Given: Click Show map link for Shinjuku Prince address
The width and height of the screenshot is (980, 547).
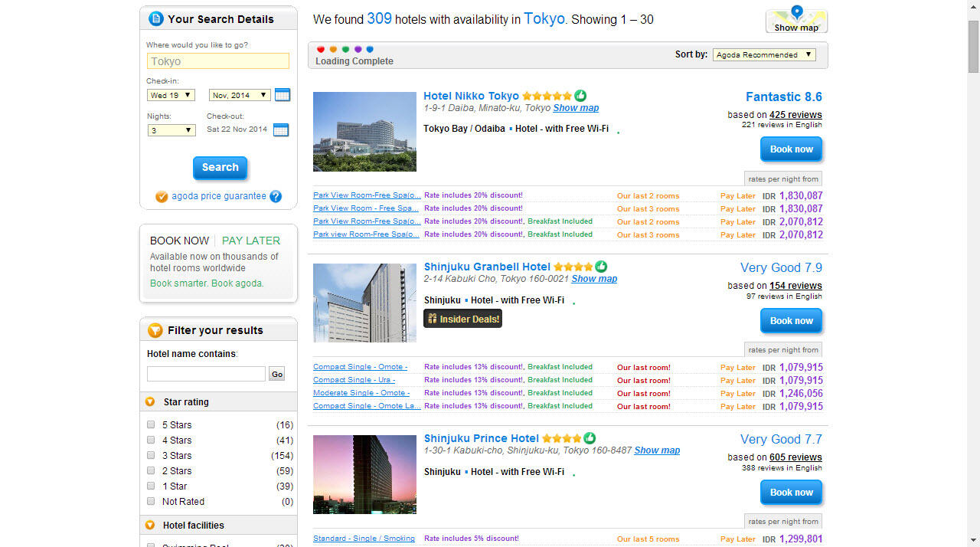Looking at the screenshot, I should point(657,450).
